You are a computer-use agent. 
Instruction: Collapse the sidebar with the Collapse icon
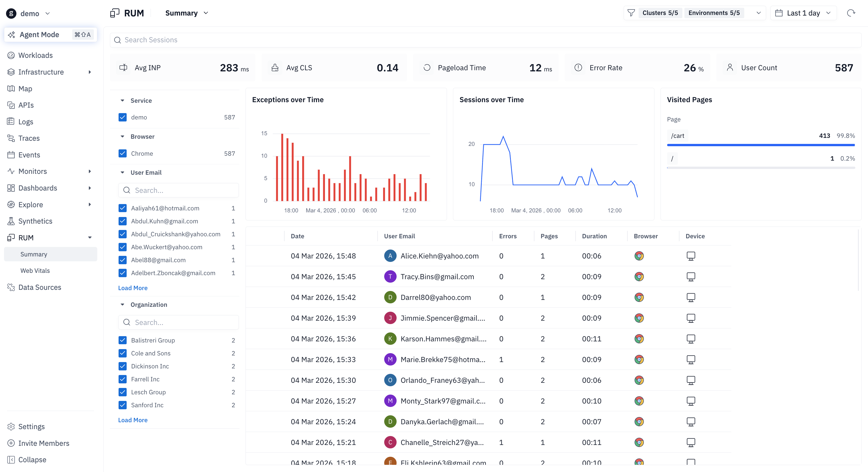pyautogui.click(x=11, y=460)
